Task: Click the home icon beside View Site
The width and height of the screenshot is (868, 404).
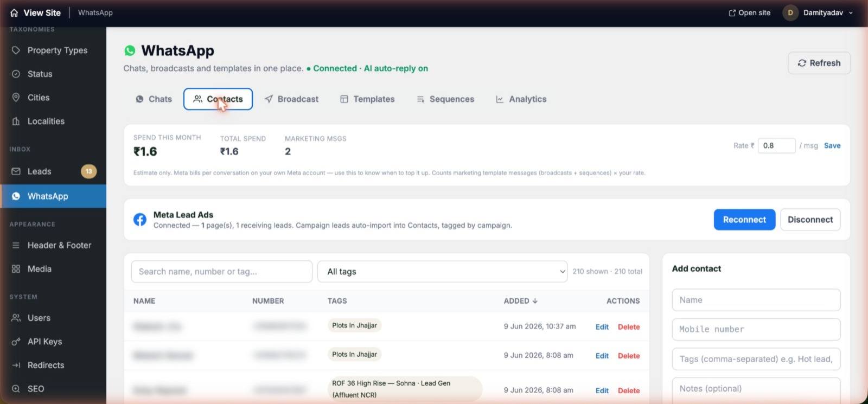Action: (14, 12)
